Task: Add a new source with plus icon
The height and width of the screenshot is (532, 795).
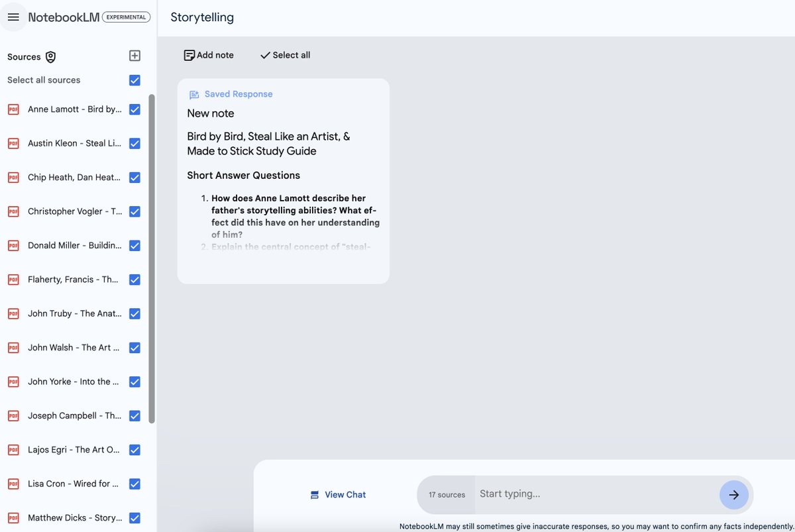Action: coord(134,56)
